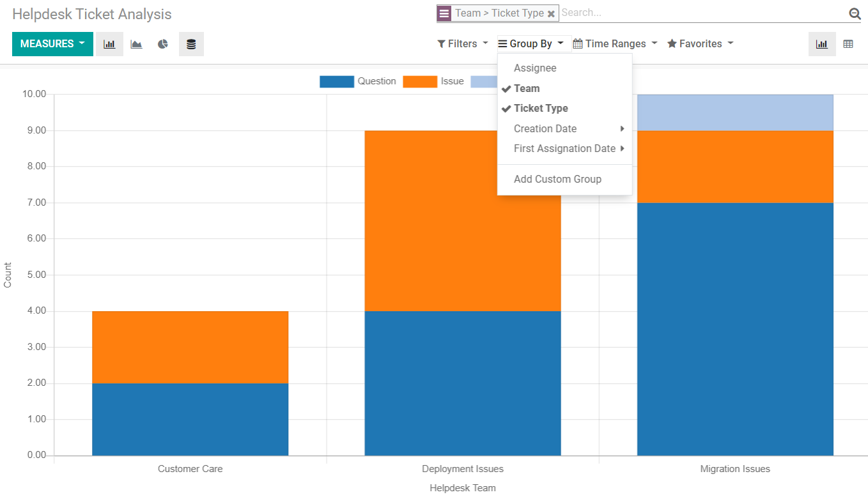Group tickets by Assignee
This screenshot has height=497, width=868.
[535, 68]
